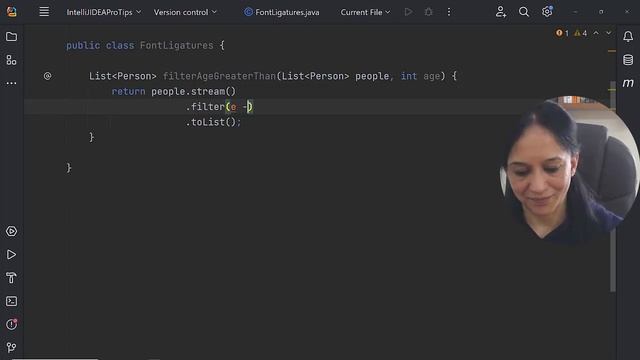Click people.stream() in the return line
This screenshot has width=640, height=360.
[x=193, y=91]
